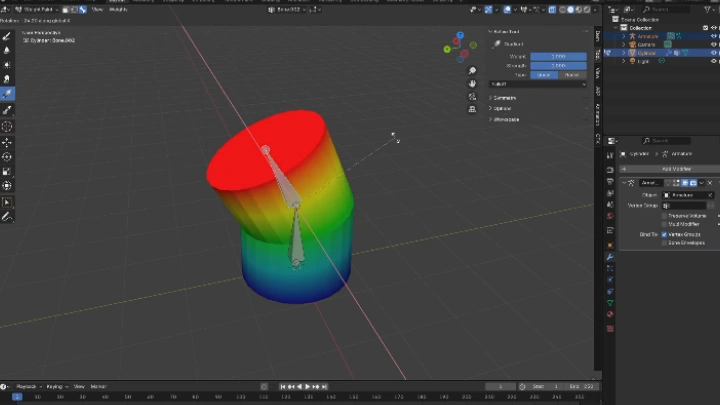This screenshot has width=720, height=405.
Task: Toggle X-ray mode in viewport header
Action: point(552,10)
